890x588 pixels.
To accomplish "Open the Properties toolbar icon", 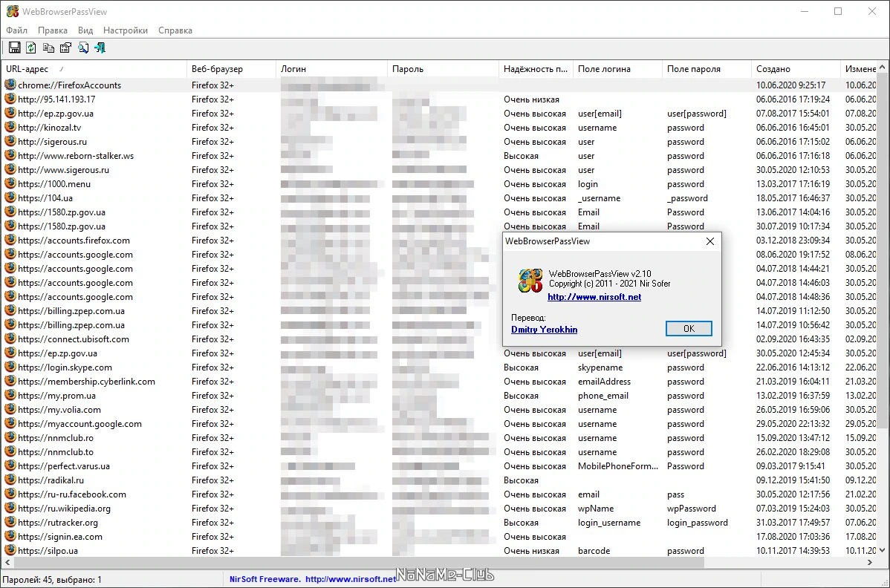I will (66, 48).
